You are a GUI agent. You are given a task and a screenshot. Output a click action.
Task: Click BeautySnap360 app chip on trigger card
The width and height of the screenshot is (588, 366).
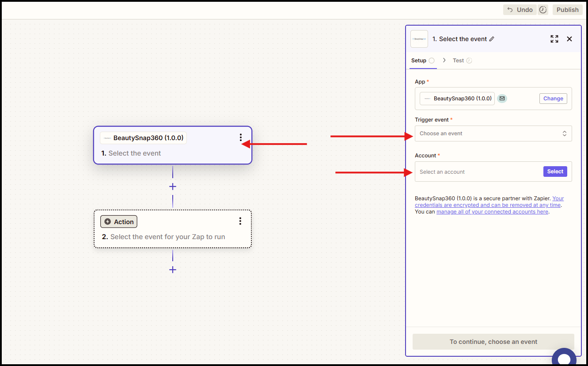[143, 138]
